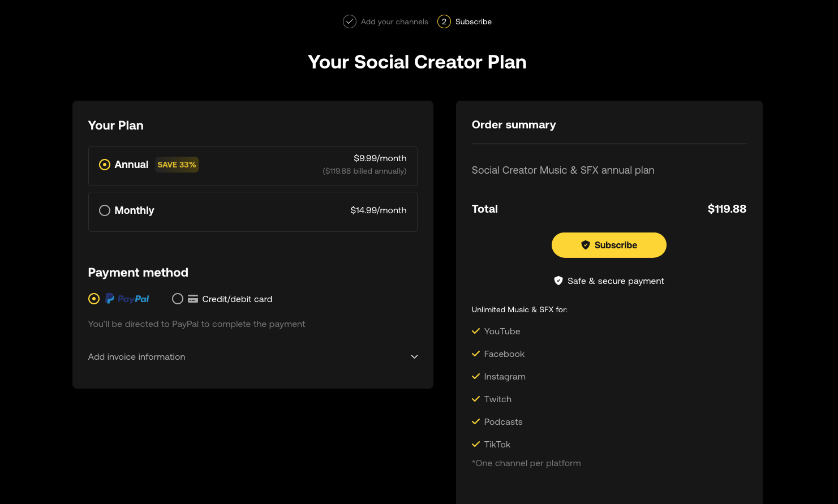
Task: Open Add invoice information section
Action: (253, 357)
